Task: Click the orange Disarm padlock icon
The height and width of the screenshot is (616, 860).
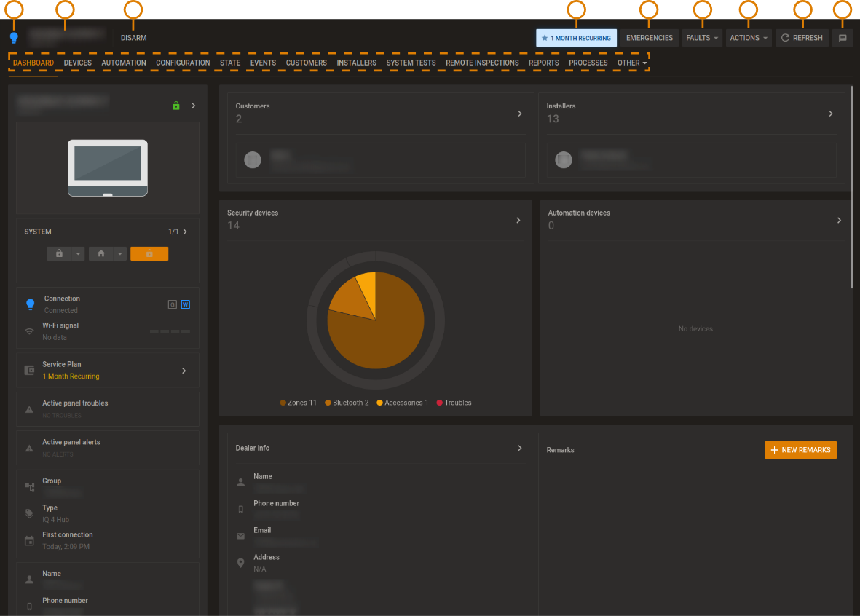Action: pyautogui.click(x=149, y=254)
